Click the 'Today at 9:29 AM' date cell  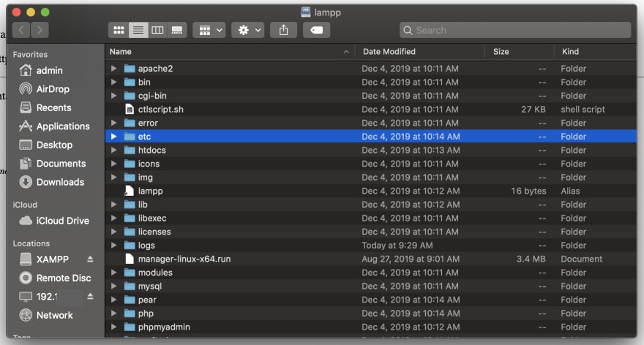[x=397, y=246]
